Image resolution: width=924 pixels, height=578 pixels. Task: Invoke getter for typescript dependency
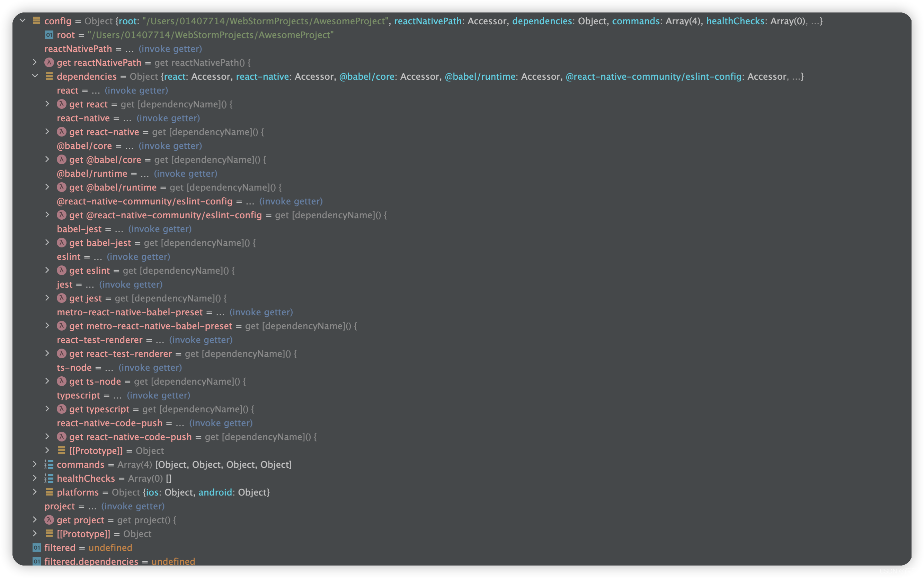(158, 395)
